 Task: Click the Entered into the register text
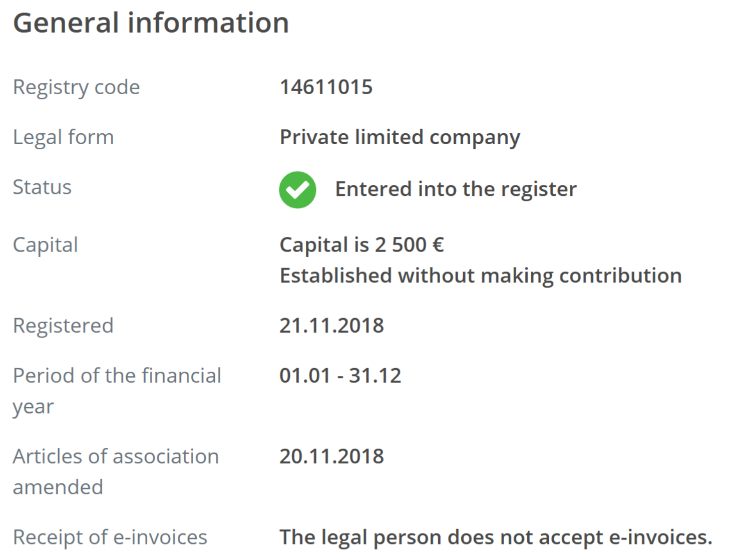pos(456,189)
